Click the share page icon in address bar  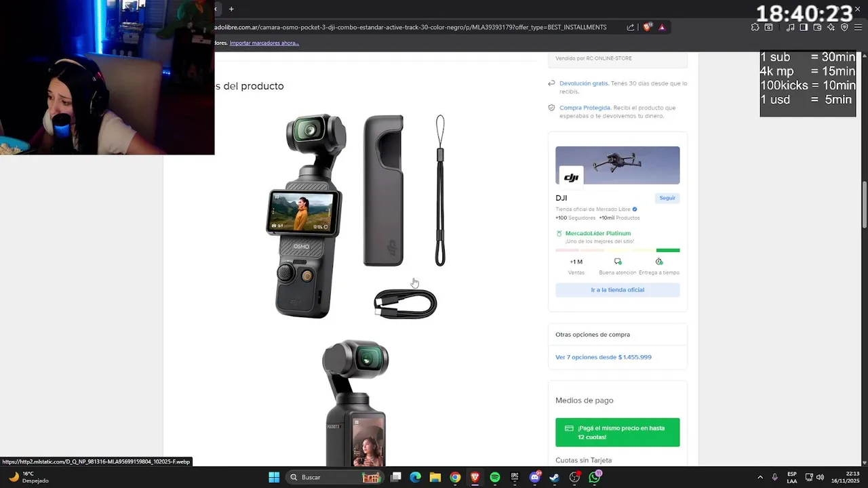(x=631, y=27)
